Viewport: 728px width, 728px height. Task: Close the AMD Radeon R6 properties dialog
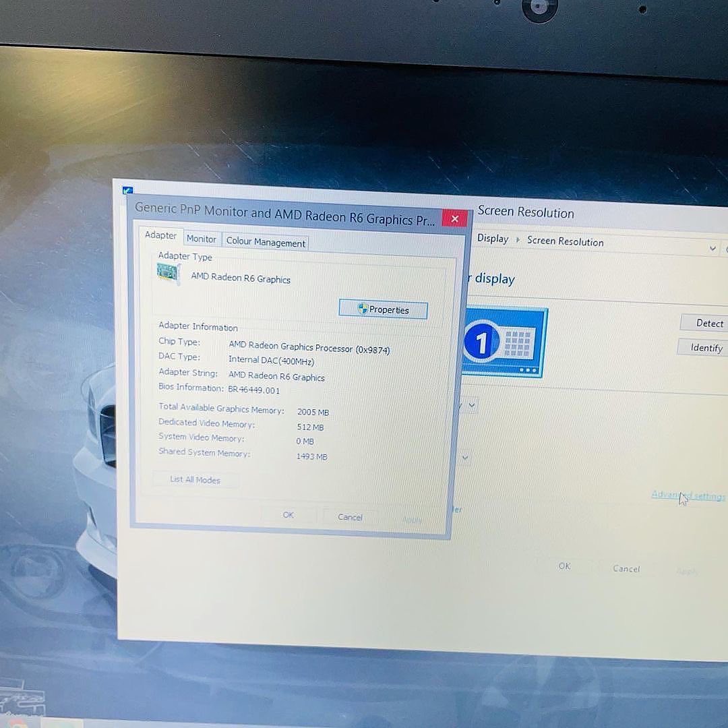(x=454, y=219)
